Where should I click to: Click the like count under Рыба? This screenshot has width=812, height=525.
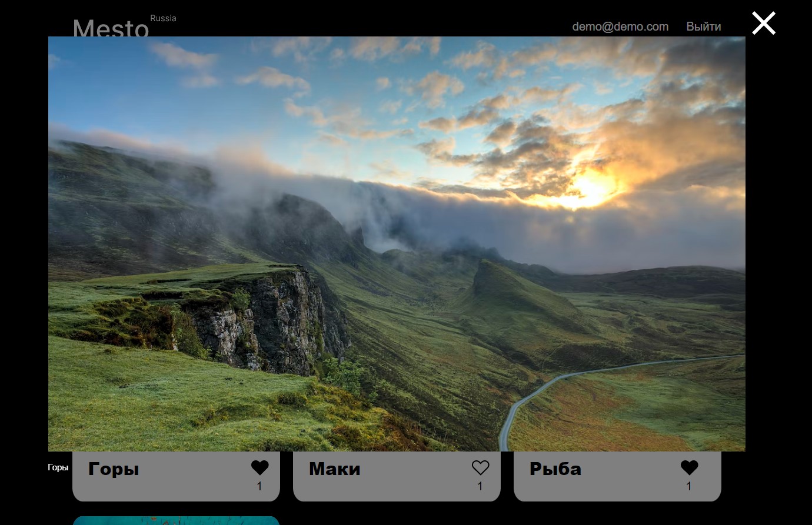pyautogui.click(x=689, y=486)
